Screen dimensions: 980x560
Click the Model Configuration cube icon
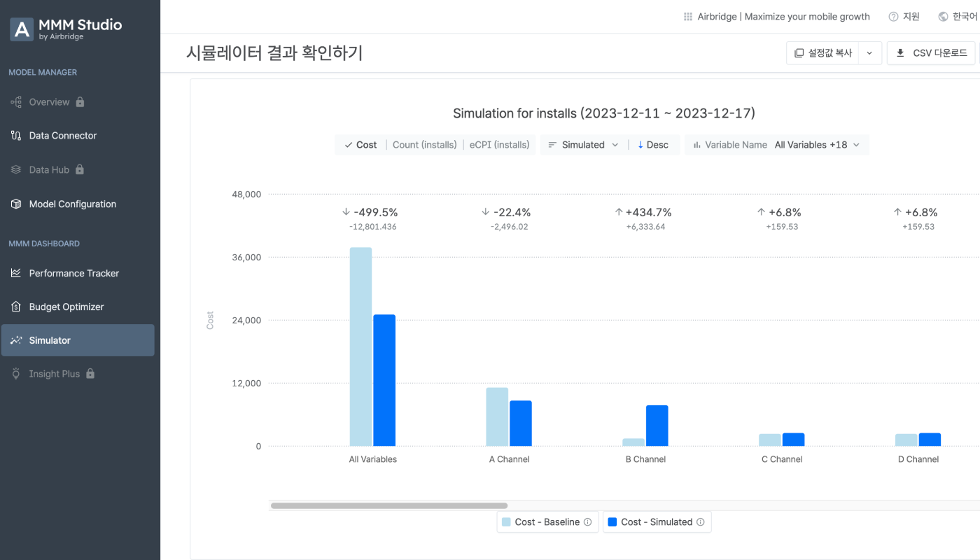[16, 204]
